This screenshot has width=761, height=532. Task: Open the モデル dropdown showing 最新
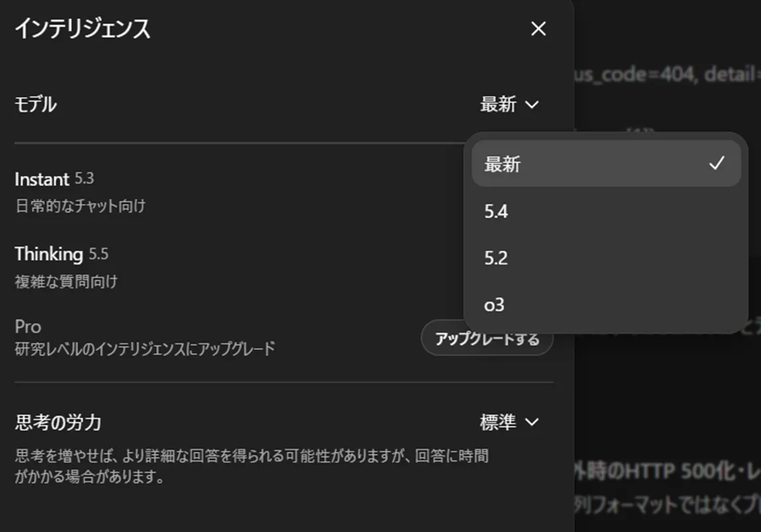point(510,104)
